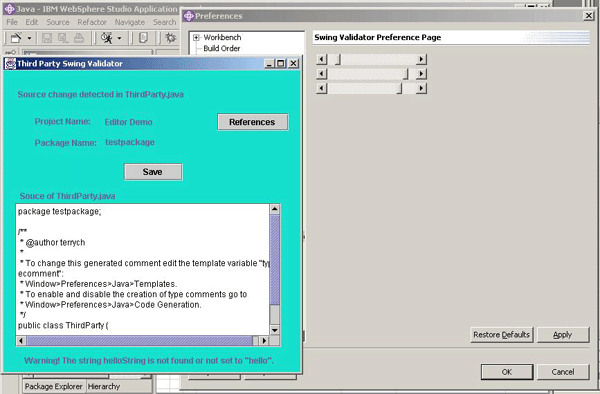Click the source area's scroll-down arrow
Image resolution: width=600 pixels, height=394 pixels.
tap(275, 330)
